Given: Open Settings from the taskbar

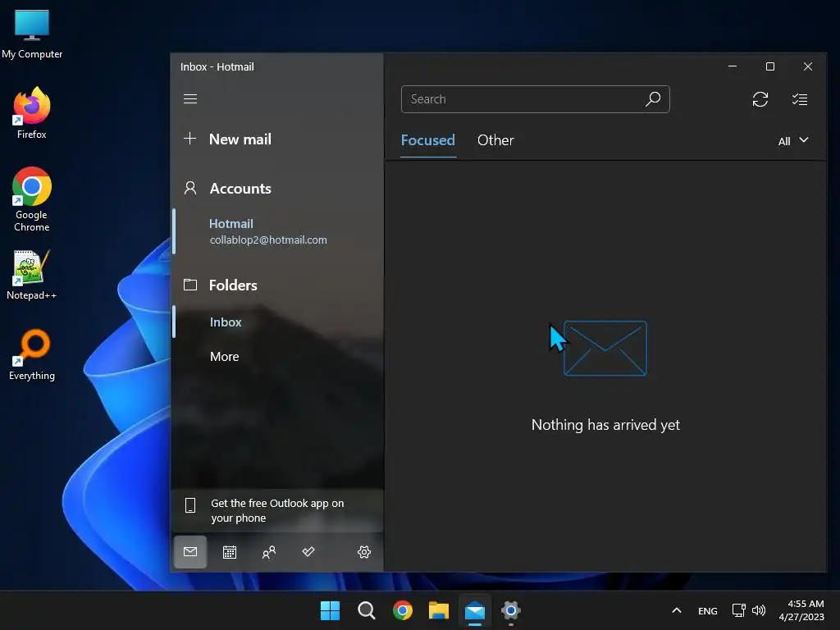Looking at the screenshot, I should click(x=511, y=610).
